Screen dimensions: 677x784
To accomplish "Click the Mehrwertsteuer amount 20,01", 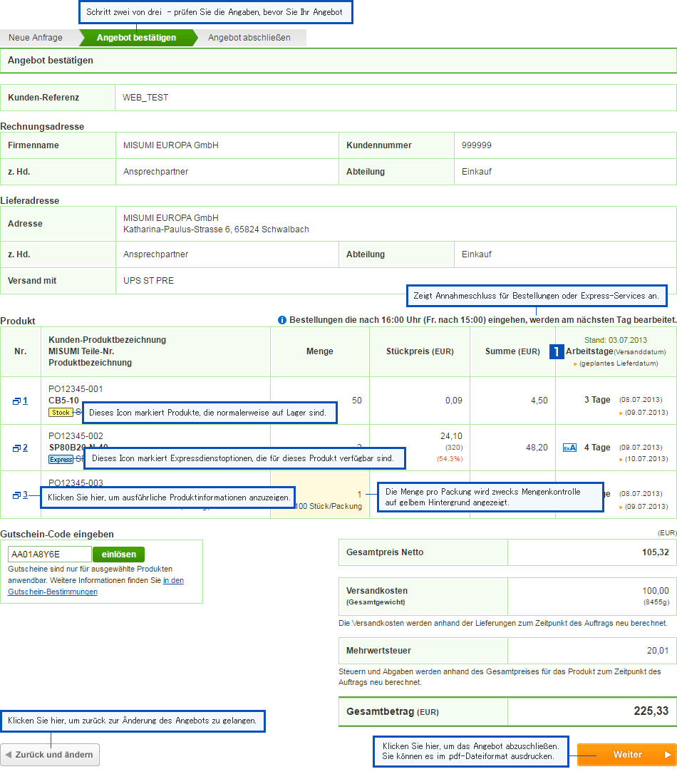I will [x=658, y=651].
